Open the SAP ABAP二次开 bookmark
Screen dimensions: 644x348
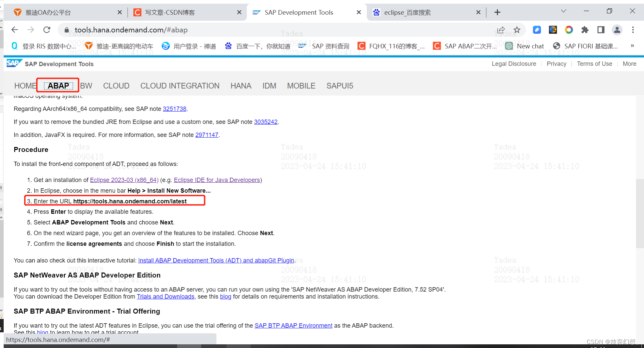click(465, 46)
